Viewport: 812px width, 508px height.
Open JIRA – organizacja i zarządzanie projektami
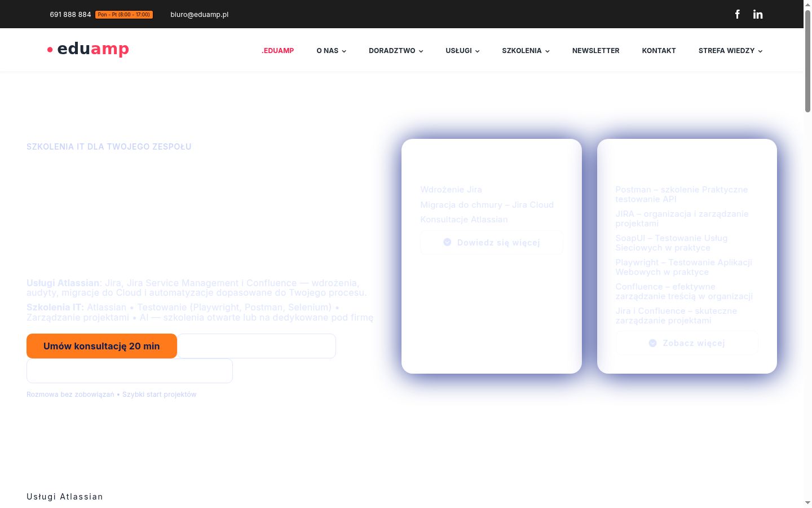tap(682, 218)
